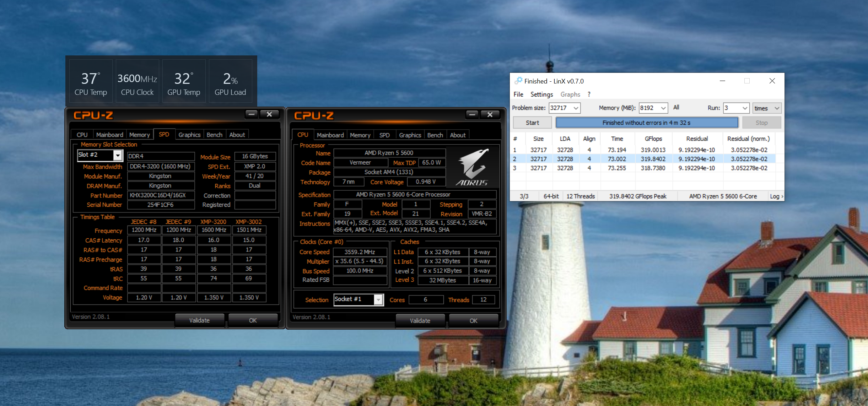Switch to Memory tab in left CPU-Z window
The image size is (868, 406).
pos(139,135)
